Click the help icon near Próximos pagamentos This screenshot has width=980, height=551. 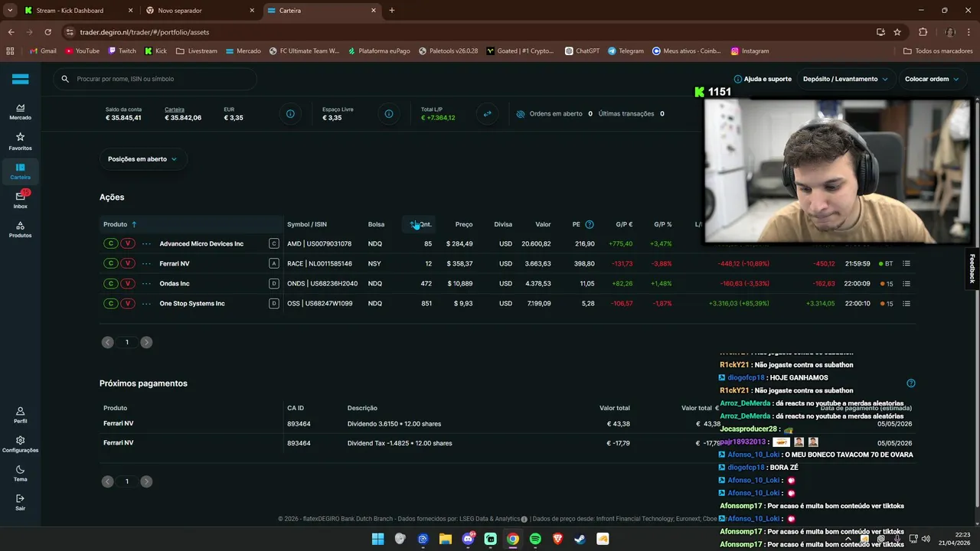pyautogui.click(x=911, y=383)
